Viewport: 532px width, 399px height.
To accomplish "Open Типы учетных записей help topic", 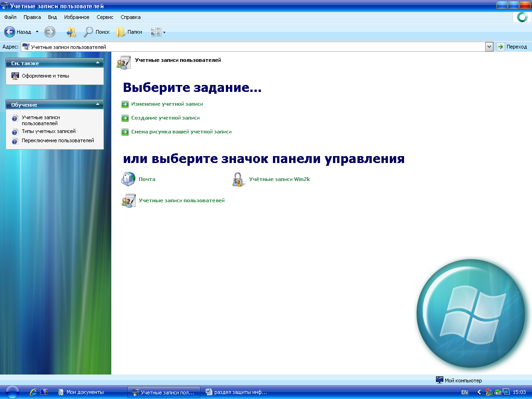I will tap(48, 131).
